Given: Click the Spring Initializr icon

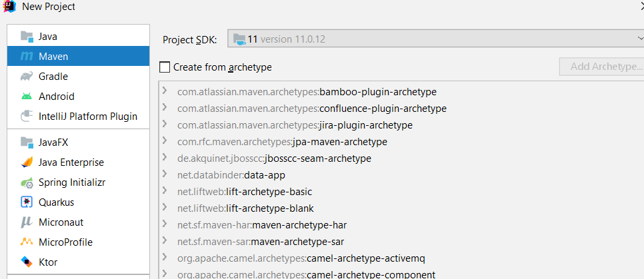Looking at the screenshot, I should [x=27, y=182].
